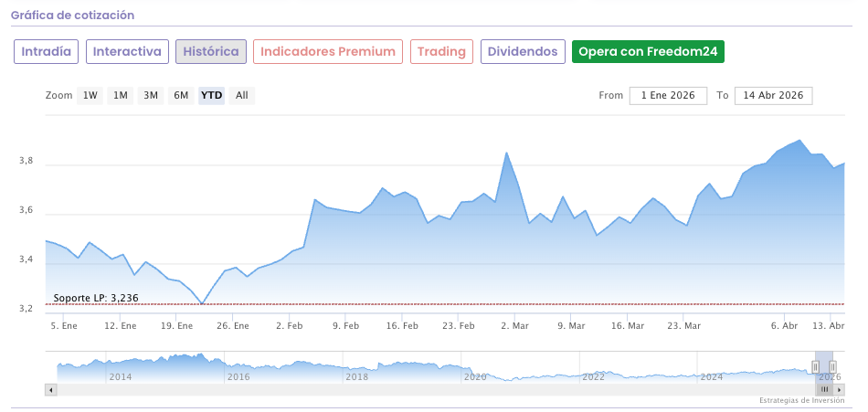
Task: Click the right navigator range handle
Action: 832,367
